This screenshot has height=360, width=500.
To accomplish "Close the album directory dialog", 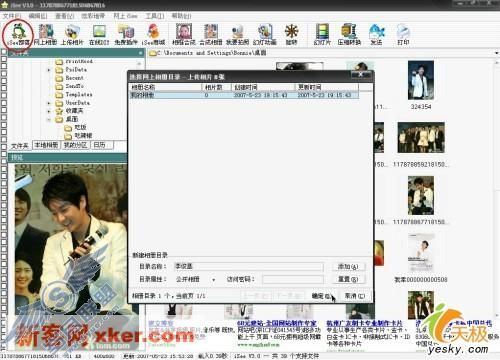I will point(361,75).
